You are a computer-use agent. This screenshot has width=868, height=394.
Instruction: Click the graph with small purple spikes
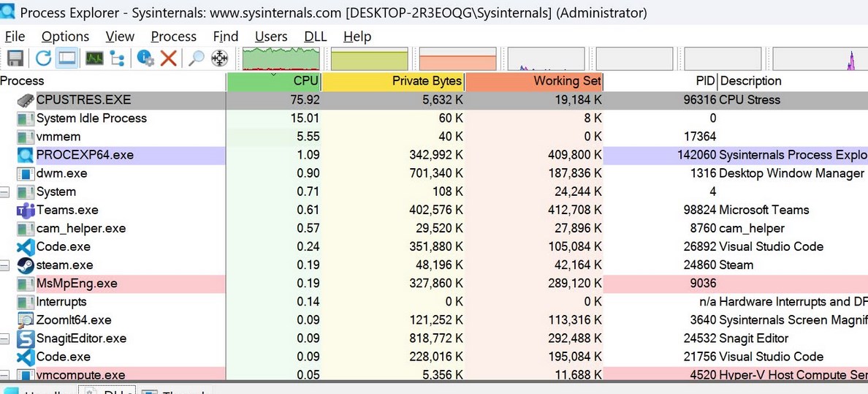[x=546, y=58]
